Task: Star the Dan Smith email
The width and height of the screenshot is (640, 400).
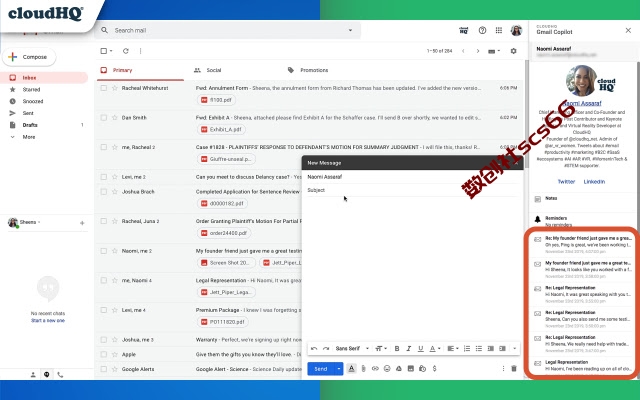Action: (115, 118)
